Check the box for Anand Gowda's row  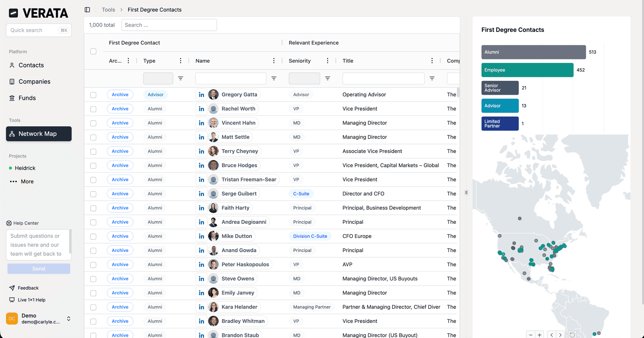tap(93, 251)
